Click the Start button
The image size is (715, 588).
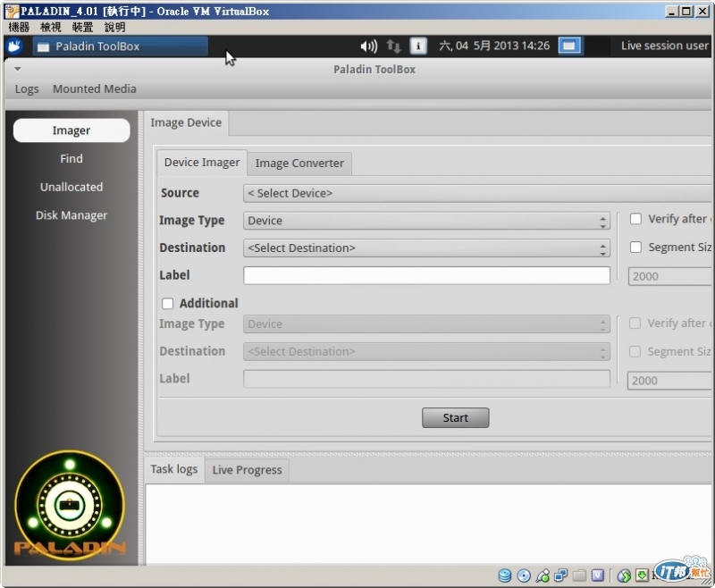coord(455,417)
